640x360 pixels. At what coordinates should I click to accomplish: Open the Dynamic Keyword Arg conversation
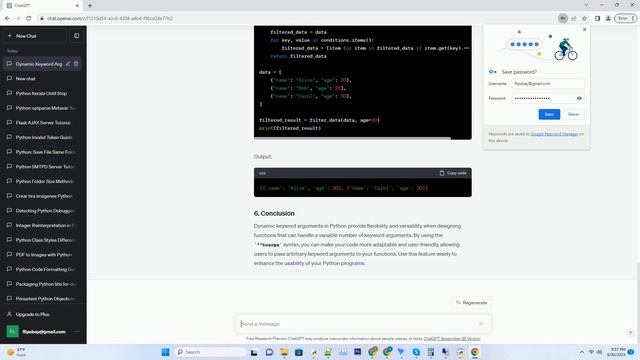39,64
